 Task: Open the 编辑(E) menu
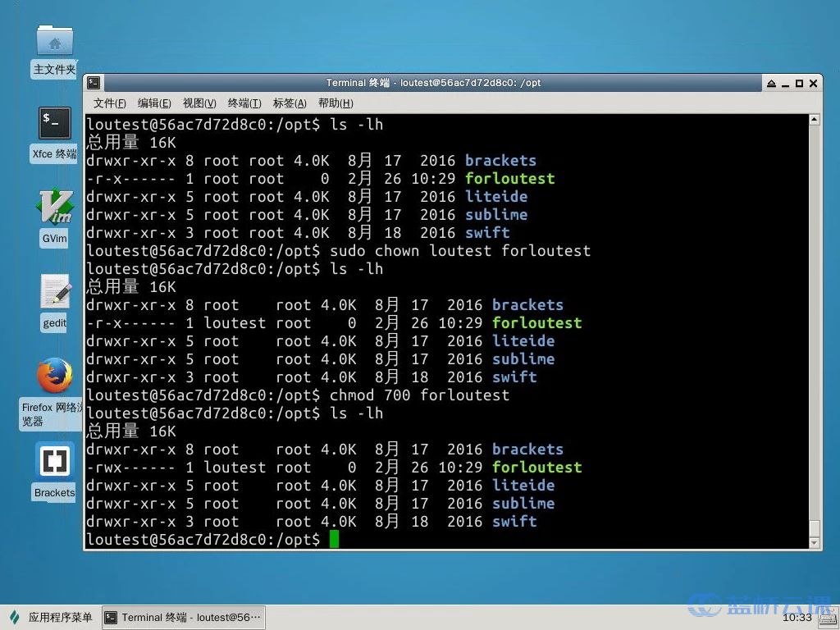pos(154,103)
